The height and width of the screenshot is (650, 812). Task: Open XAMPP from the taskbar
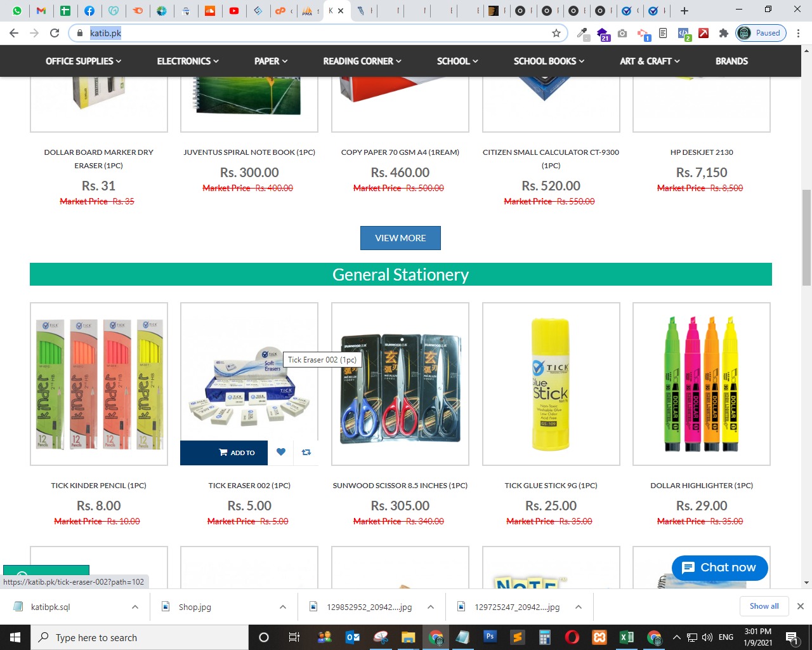tap(599, 637)
